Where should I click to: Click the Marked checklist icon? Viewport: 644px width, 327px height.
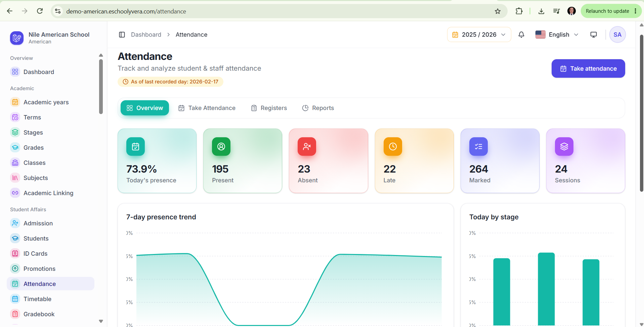(478, 146)
